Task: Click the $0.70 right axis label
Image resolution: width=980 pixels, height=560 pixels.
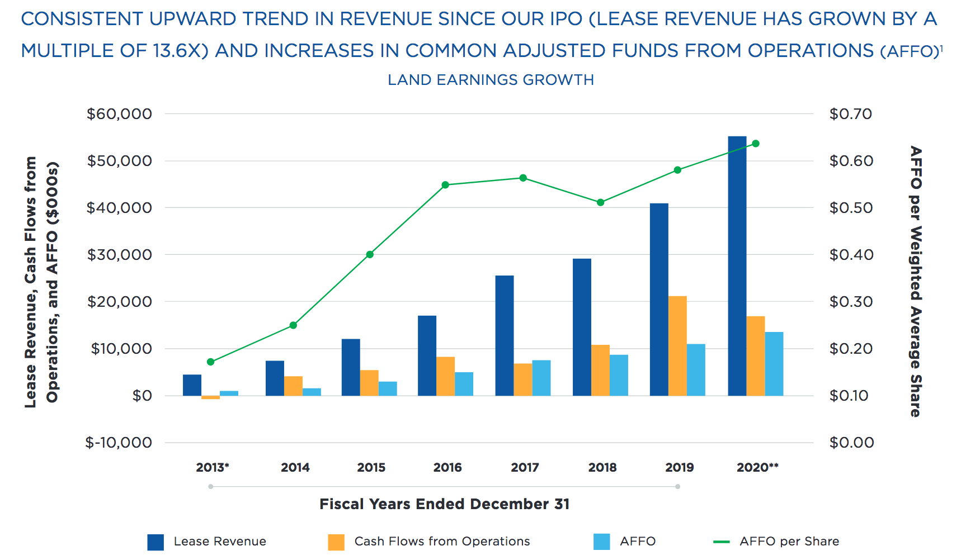Action: click(x=850, y=114)
